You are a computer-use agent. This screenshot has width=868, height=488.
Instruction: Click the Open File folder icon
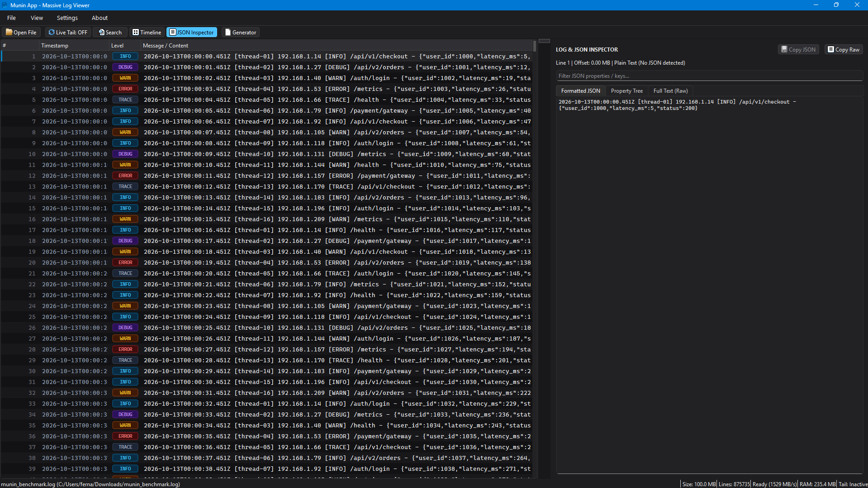pyautogui.click(x=9, y=32)
